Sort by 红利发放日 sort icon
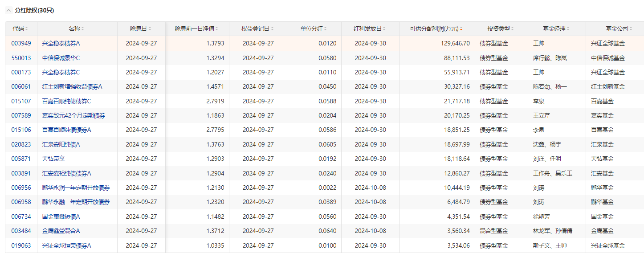Image resolution: width=644 pixels, height=253 pixels. [384, 29]
